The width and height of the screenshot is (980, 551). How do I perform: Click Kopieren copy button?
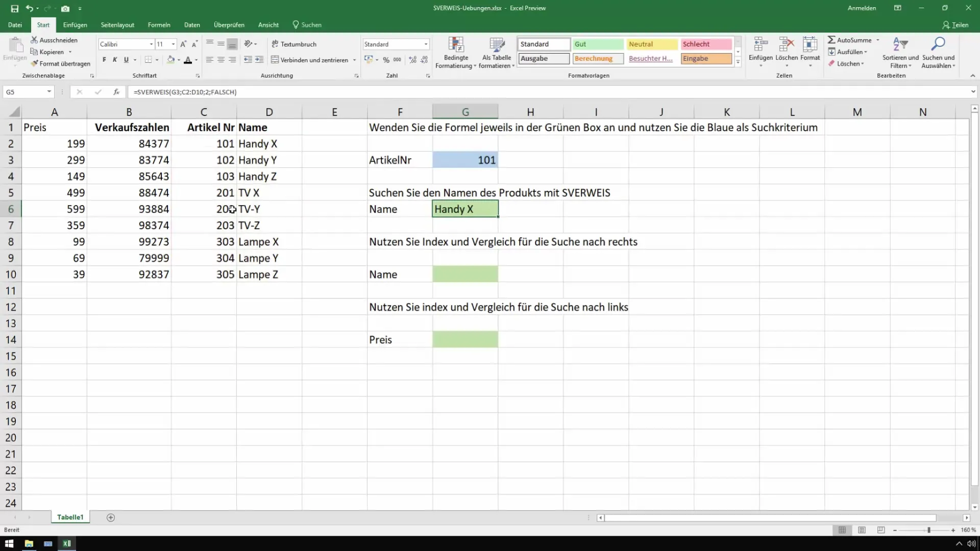tap(47, 52)
